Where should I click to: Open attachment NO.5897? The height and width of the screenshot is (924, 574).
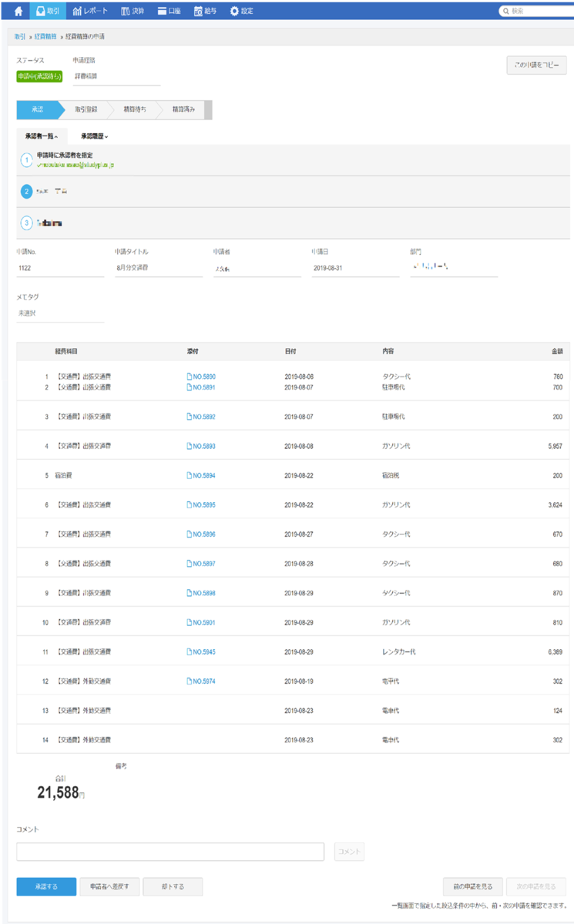201,564
